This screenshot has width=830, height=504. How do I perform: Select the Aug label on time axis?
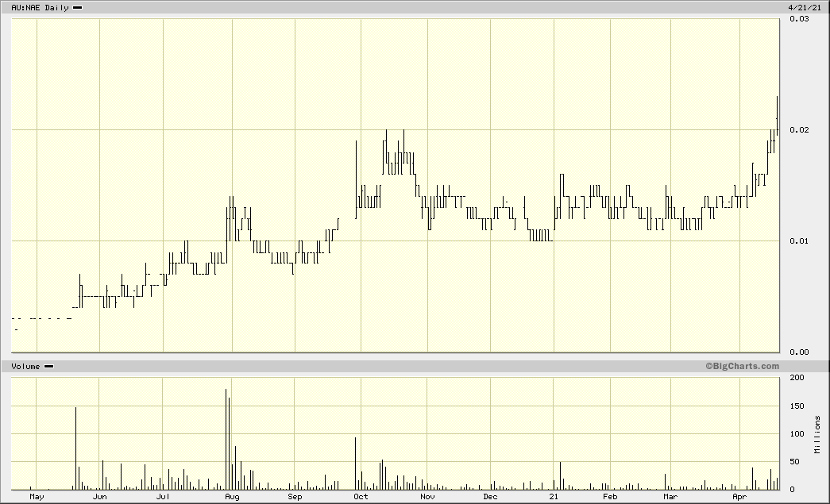click(232, 497)
